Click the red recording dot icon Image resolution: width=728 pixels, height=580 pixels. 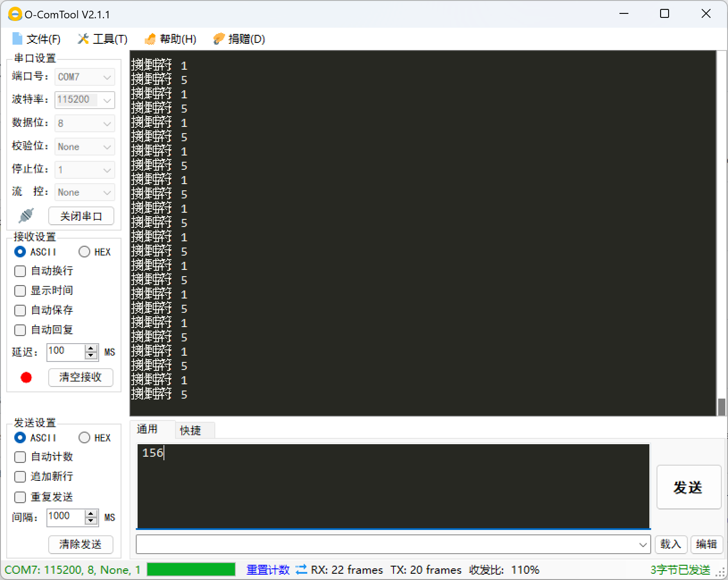pyautogui.click(x=26, y=378)
